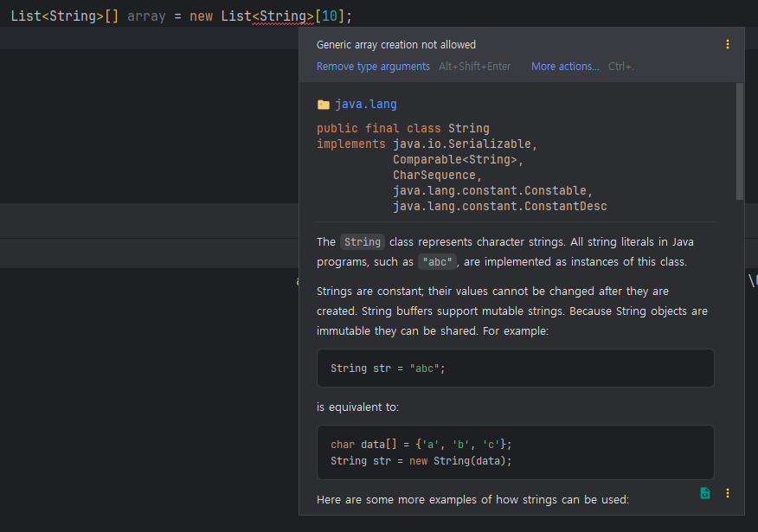The image size is (758, 532).
Task: Click the red-underlined String in the code
Action: pyautogui.click(x=282, y=16)
